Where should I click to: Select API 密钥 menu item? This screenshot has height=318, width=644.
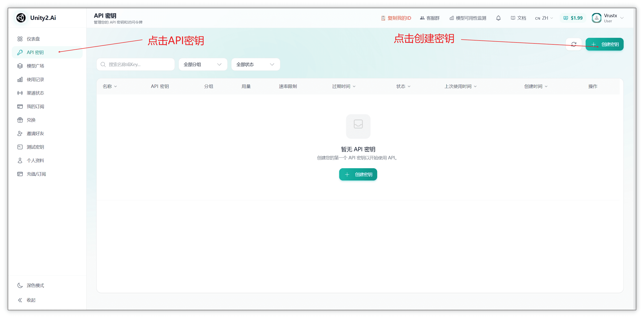tap(47, 52)
